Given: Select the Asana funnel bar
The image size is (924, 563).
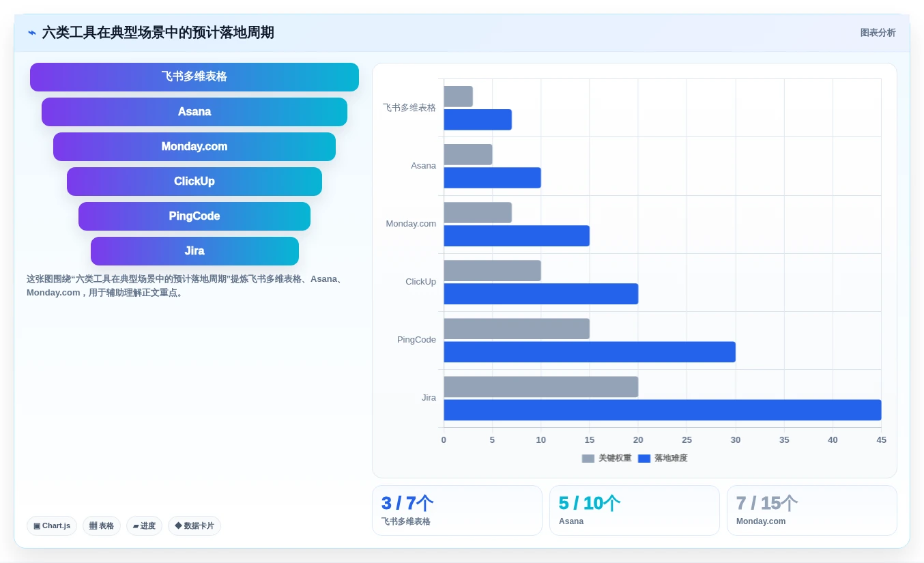Looking at the screenshot, I should (194, 112).
